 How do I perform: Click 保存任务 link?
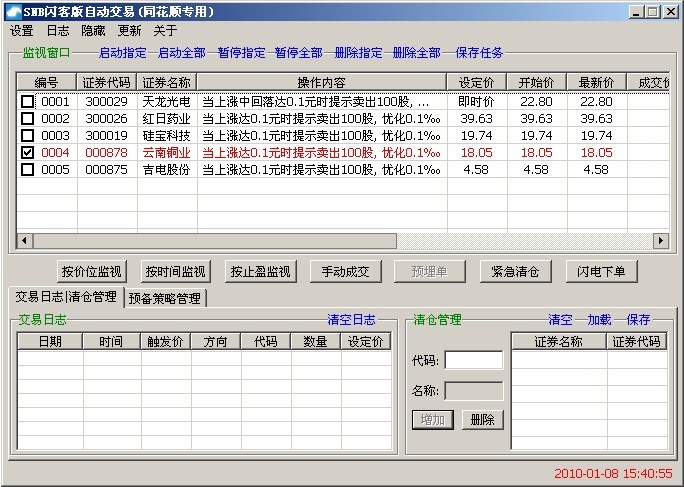click(479, 53)
